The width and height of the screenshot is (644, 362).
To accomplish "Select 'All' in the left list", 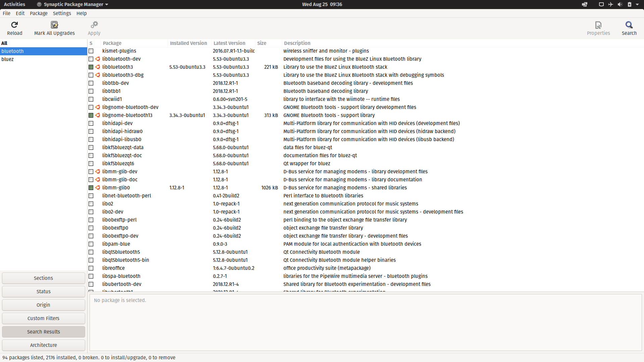I will pyautogui.click(x=44, y=43).
